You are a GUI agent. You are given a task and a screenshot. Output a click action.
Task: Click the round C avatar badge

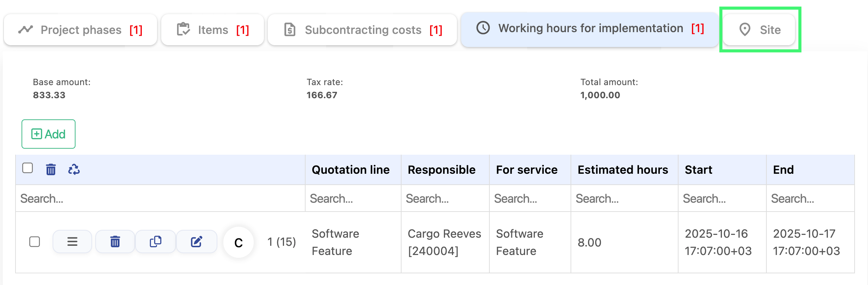click(239, 243)
